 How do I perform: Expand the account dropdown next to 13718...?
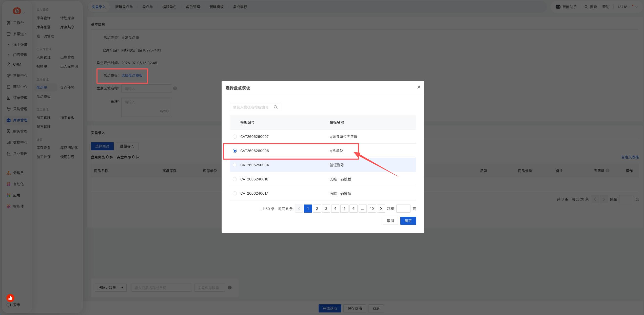(636, 7)
